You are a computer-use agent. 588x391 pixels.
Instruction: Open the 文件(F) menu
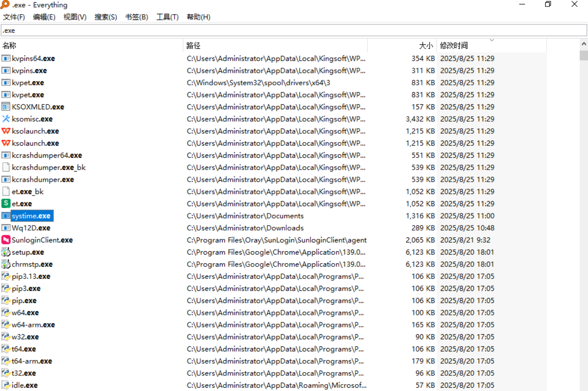[x=14, y=17]
